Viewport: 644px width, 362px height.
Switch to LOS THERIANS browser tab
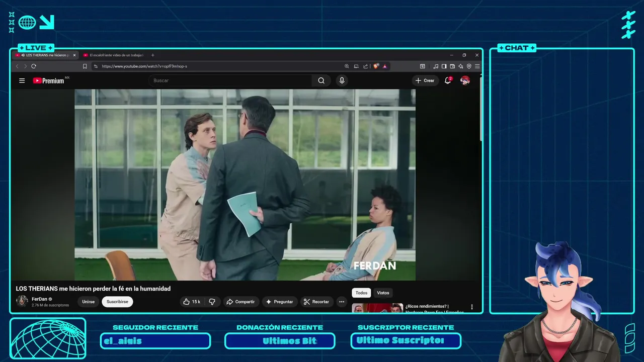click(44, 55)
